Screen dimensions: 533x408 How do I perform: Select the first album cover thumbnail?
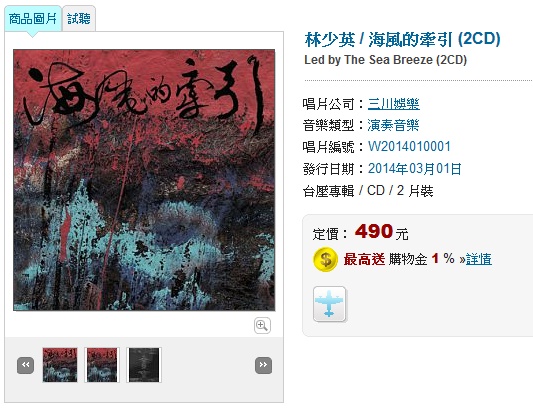(60, 365)
